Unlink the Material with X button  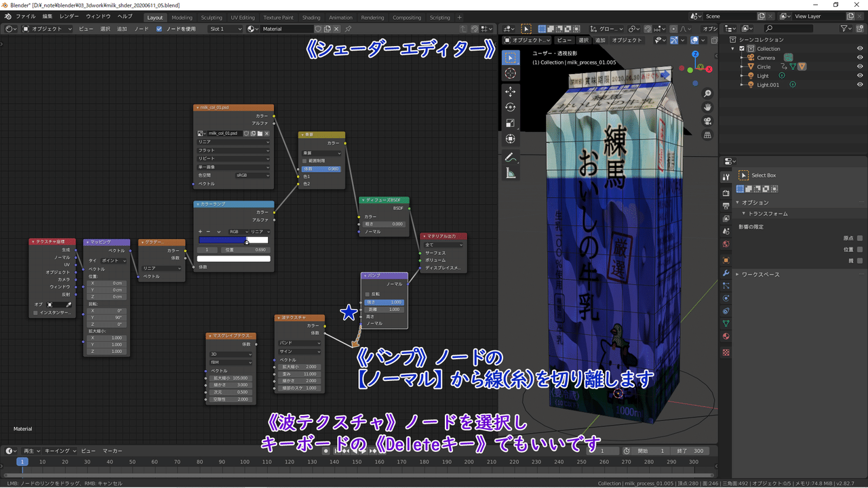(337, 28)
